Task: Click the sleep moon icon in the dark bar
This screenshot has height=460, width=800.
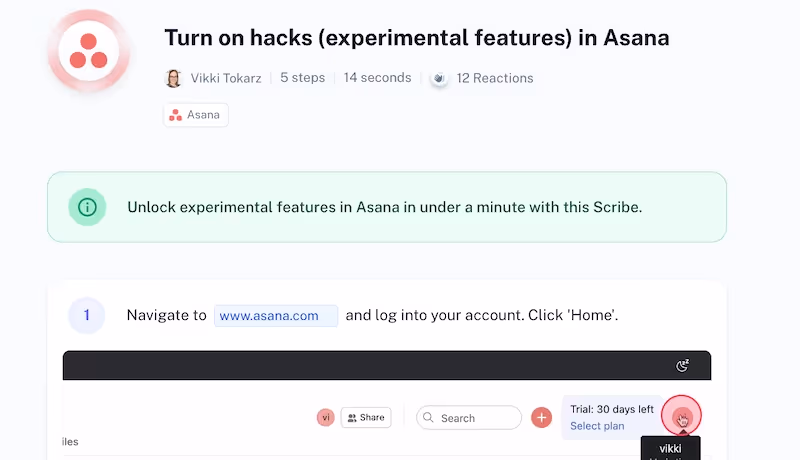Action: point(682,366)
